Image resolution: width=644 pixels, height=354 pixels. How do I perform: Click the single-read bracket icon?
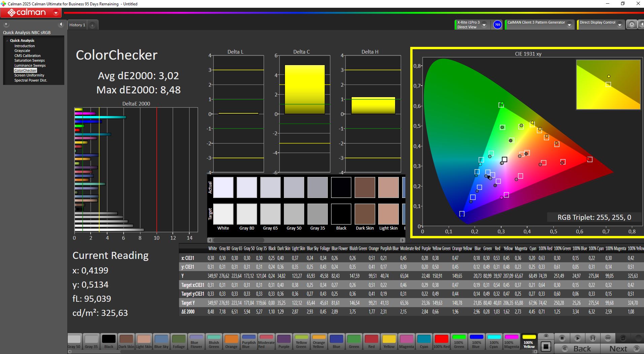click(x=592, y=338)
